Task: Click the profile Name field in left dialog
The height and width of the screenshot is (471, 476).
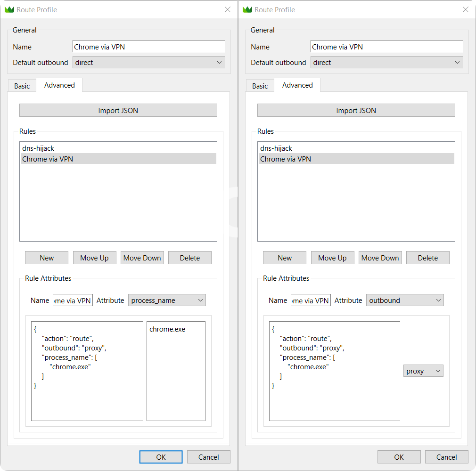Action: pyautogui.click(x=149, y=47)
